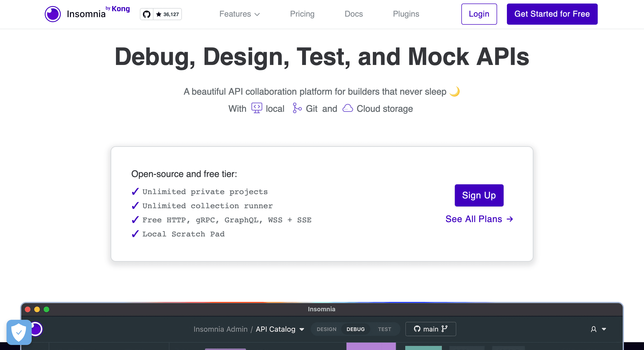Click the Insomnia logo icon
The height and width of the screenshot is (350, 644).
53,14
